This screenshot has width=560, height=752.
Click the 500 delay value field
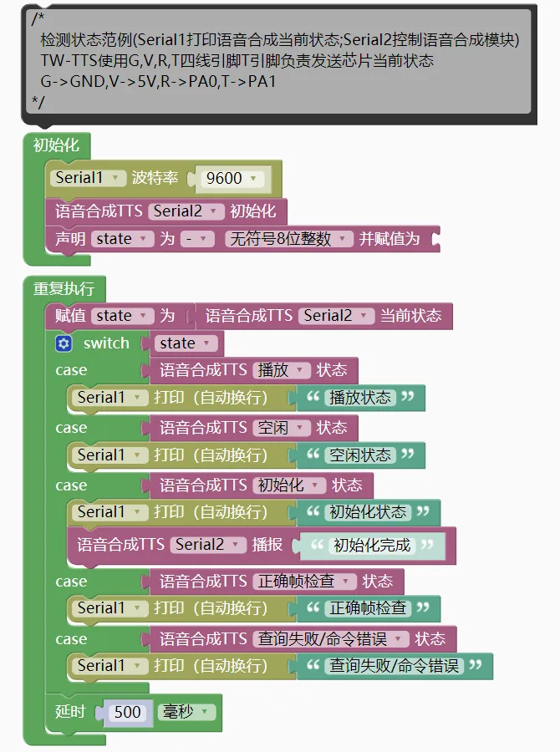pos(128,713)
